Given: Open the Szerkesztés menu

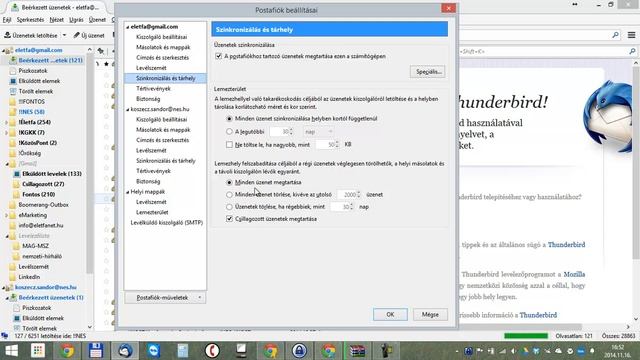Looking at the screenshot, I should coord(30,20).
